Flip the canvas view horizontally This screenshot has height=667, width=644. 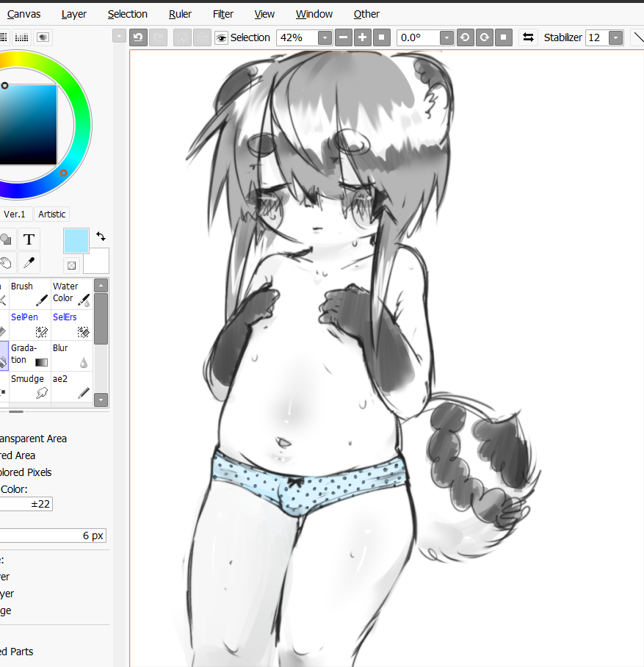point(527,37)
